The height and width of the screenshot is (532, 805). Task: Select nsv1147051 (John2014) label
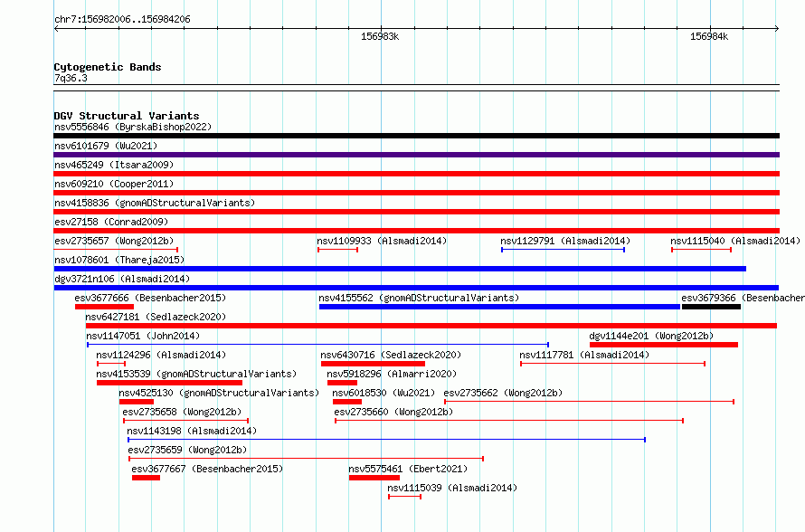143,336
